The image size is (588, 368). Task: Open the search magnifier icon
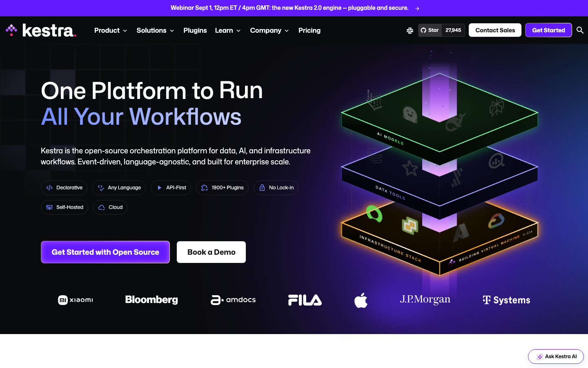580,30
